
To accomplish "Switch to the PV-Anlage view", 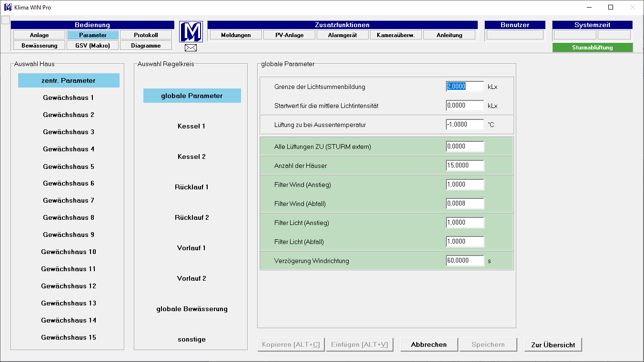I will [x=289, y=34].
